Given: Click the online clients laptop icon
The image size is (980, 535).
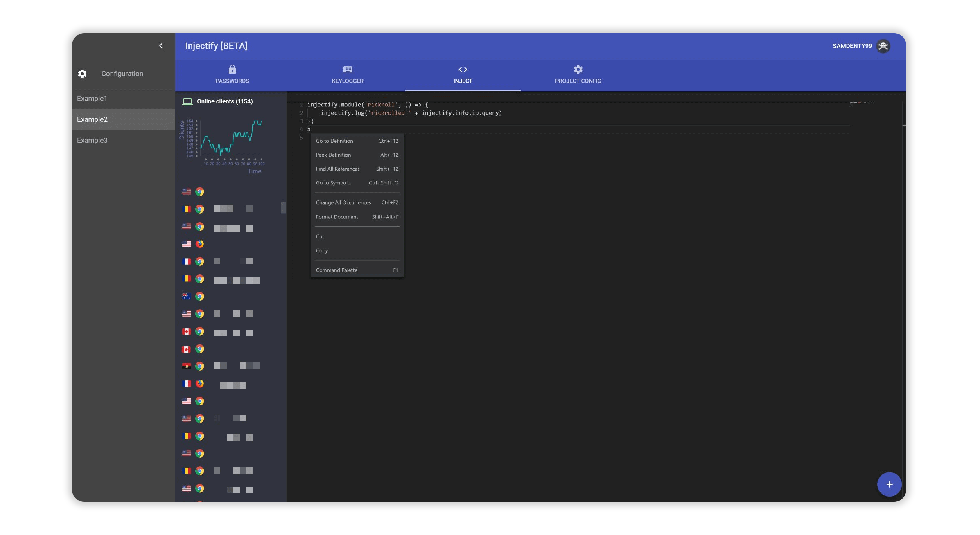Looking at the screenshot, I should [x=187, y=101].
